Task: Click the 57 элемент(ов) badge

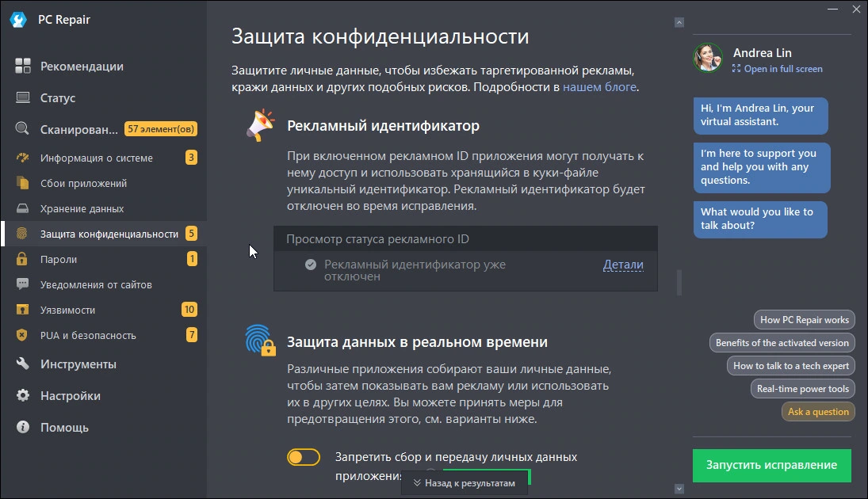Action: click(161, 129)
